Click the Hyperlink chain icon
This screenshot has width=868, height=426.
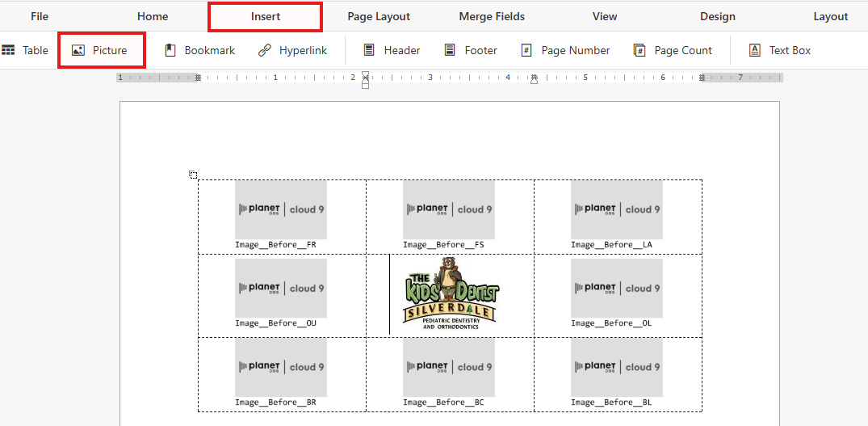pos(265,50)
